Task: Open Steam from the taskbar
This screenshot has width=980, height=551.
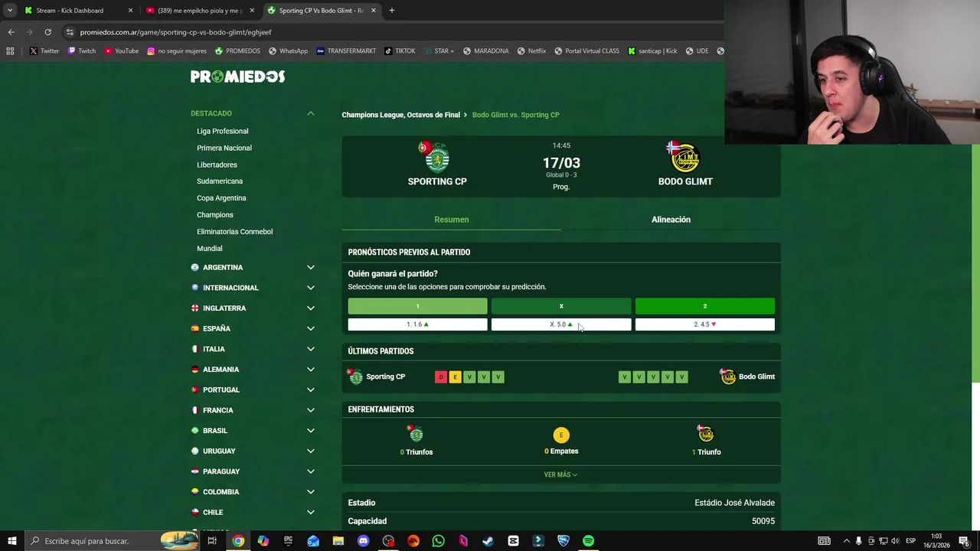Action: point(488,541)
